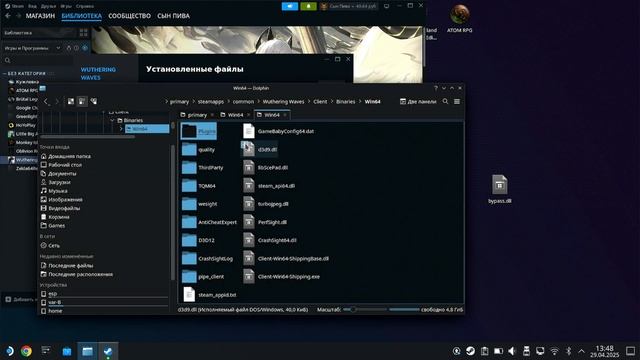The image size is (640, 360).
Task: Open the quality folder
Action: coord(198,149)
